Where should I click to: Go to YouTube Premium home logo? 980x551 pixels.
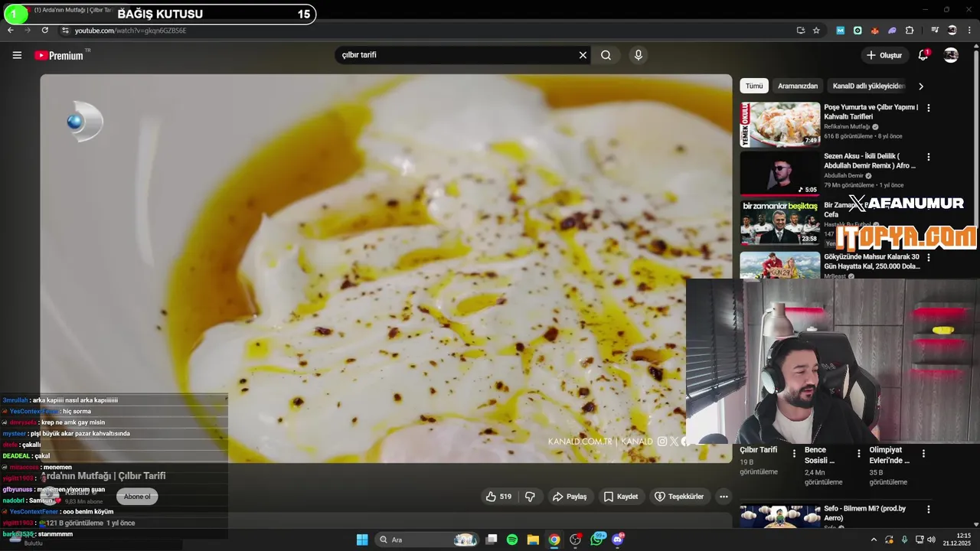tap(60, 55)
